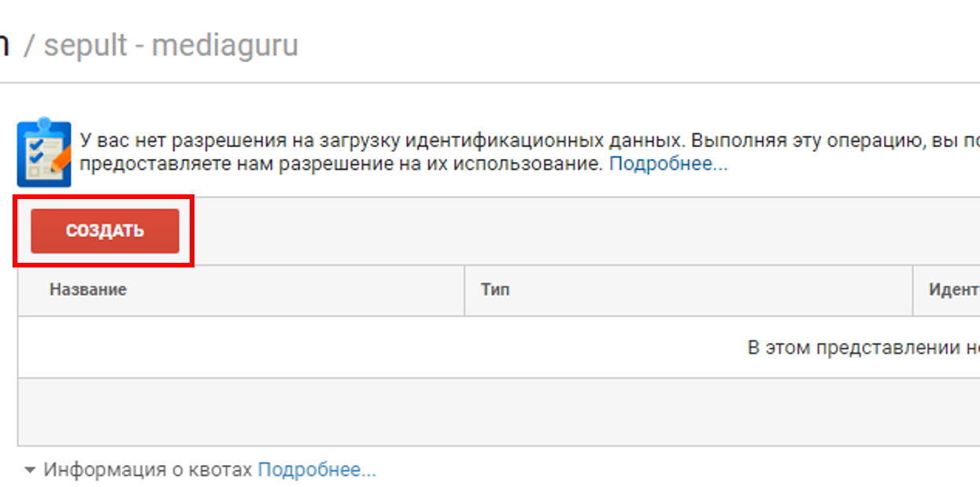Click the 'предоставляете нам разрешение' notice line
This screenshot has width=980, height=487.
[340, 164]
